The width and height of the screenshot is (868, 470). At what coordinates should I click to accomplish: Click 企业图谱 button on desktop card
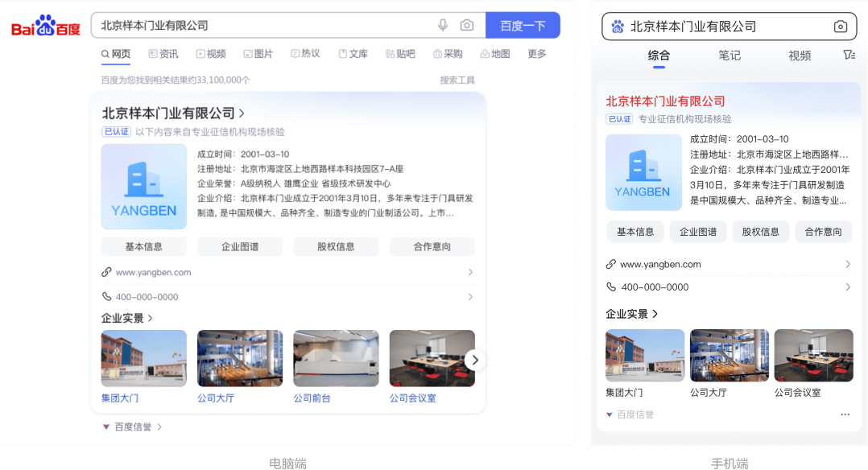pos(240,246)
